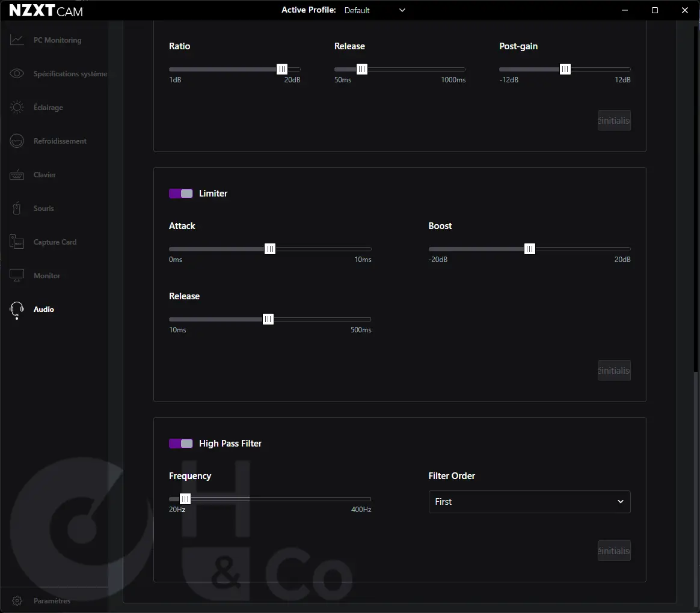Select the Éclairage sun icon
700x613 pixels.
pyautogui.click(x=17, y=107)
